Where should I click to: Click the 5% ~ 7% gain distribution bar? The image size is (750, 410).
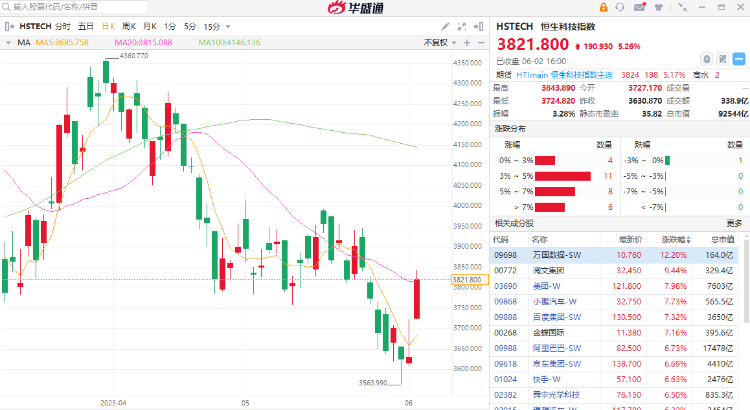(555, 191)
